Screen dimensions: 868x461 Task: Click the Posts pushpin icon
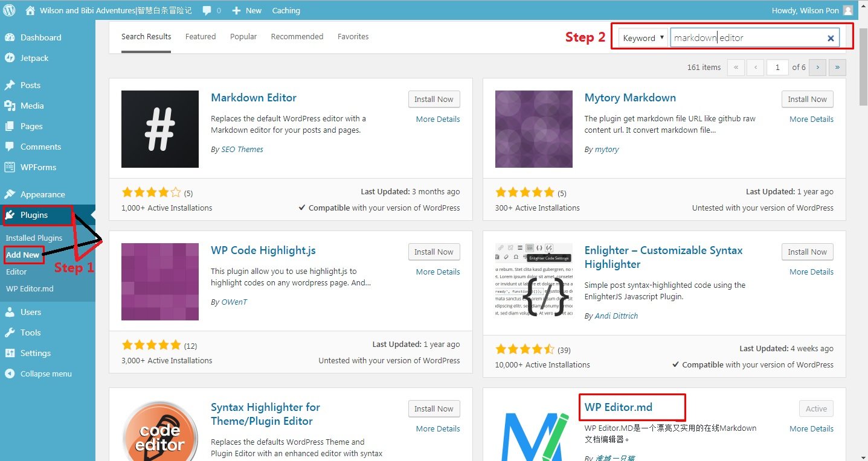[10, 85]
